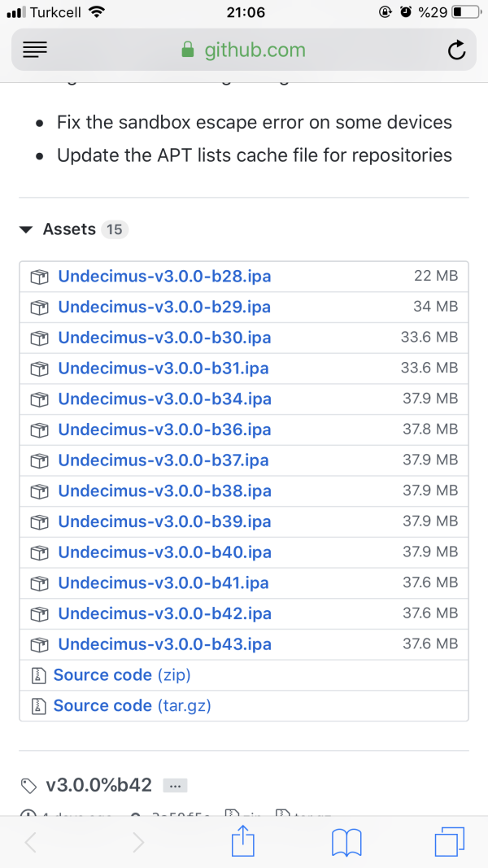Tap the zip icon beside Source code (zip)

coord(38,675)
